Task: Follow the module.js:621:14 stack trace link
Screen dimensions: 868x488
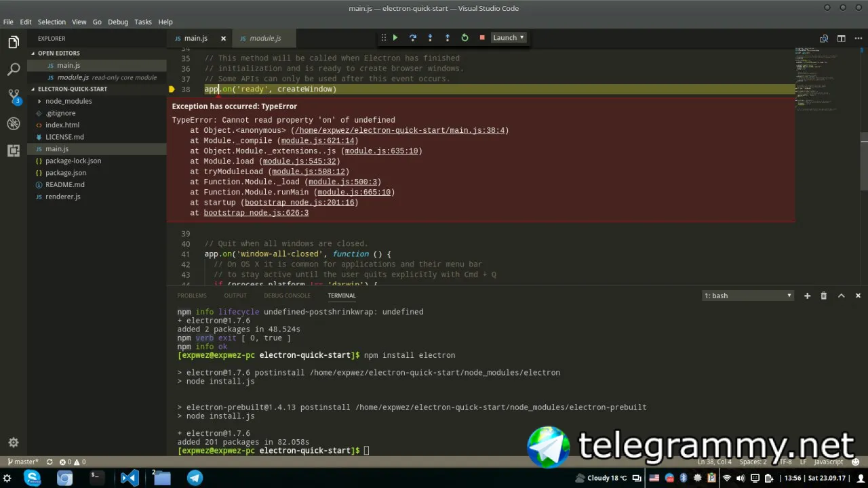Action: coord(317,141)
